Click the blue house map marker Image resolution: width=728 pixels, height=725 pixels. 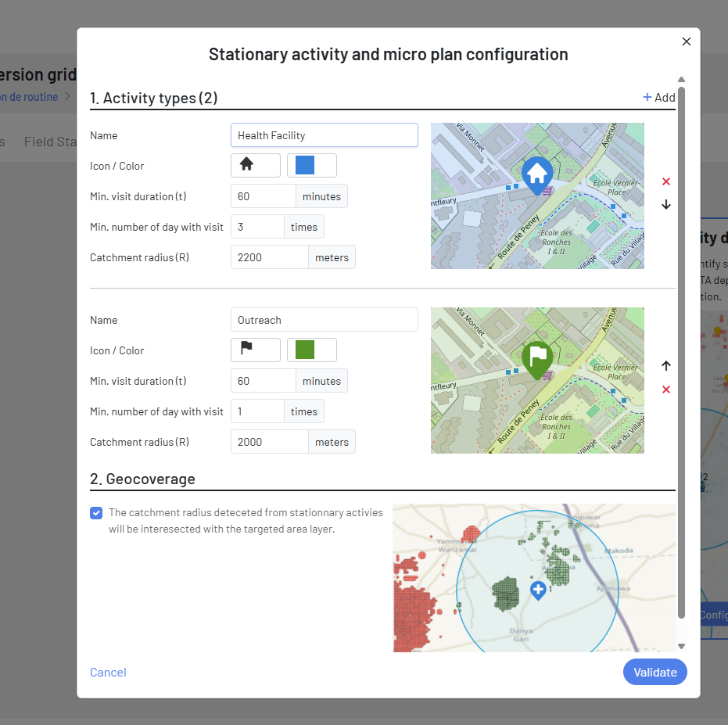[537, 175]
